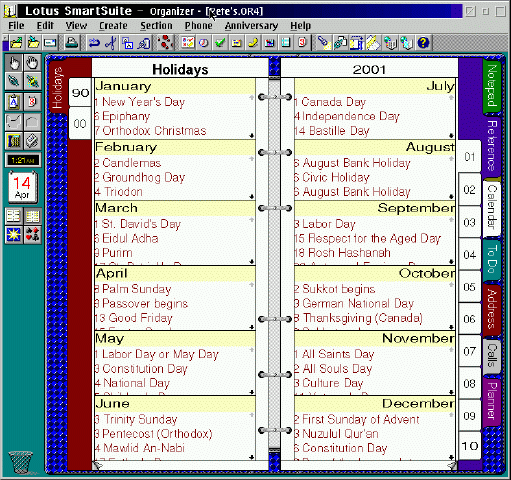
Task: Click the red footprints icon
Action: (x=165, y=43)
